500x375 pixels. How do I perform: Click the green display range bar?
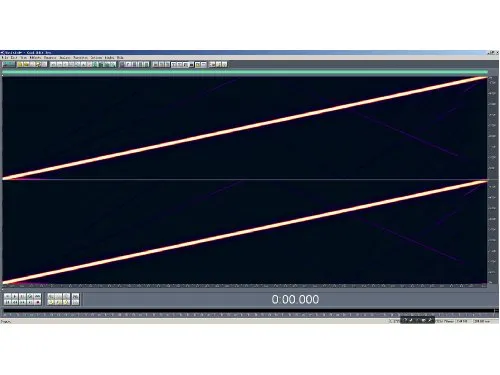coord(245,72)
